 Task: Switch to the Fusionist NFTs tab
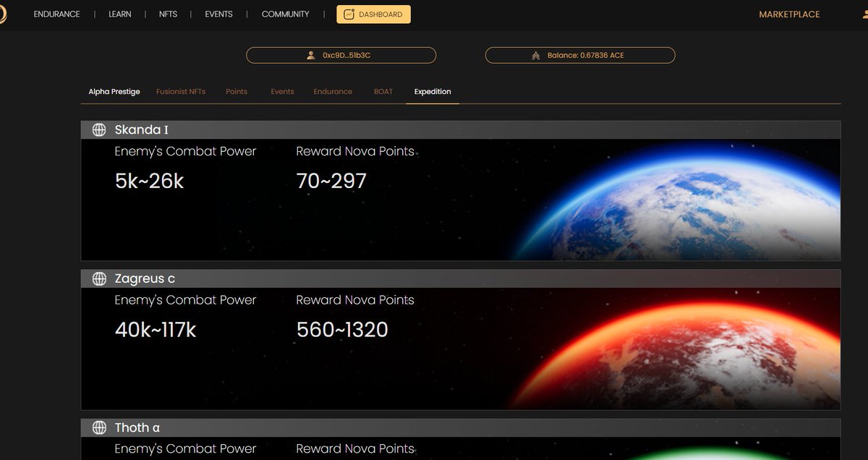[181, 92]
